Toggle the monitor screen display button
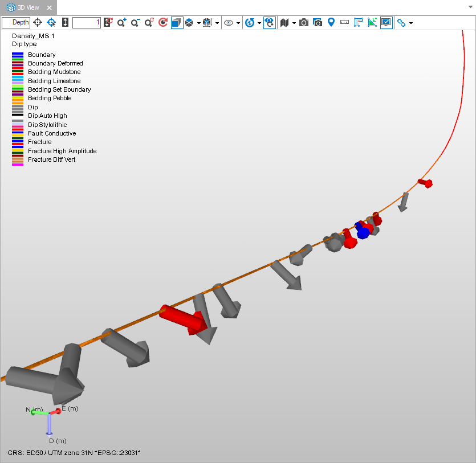The height and width of the screenshot is (463, 476). coord(386,23)
